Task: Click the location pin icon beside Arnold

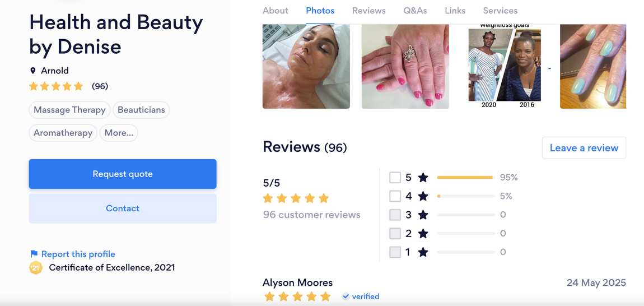Action: 33,71
